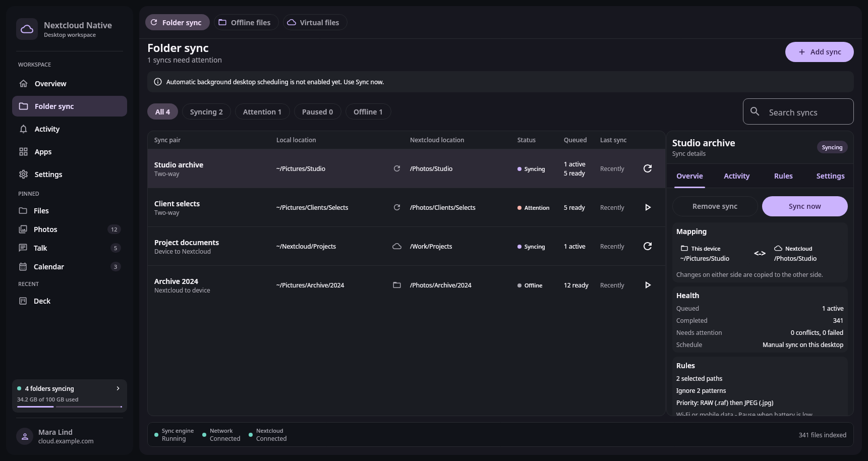This screenshot has height=461, width=868.
Task: Filter syncs by All 4
Action: (162, 112)
